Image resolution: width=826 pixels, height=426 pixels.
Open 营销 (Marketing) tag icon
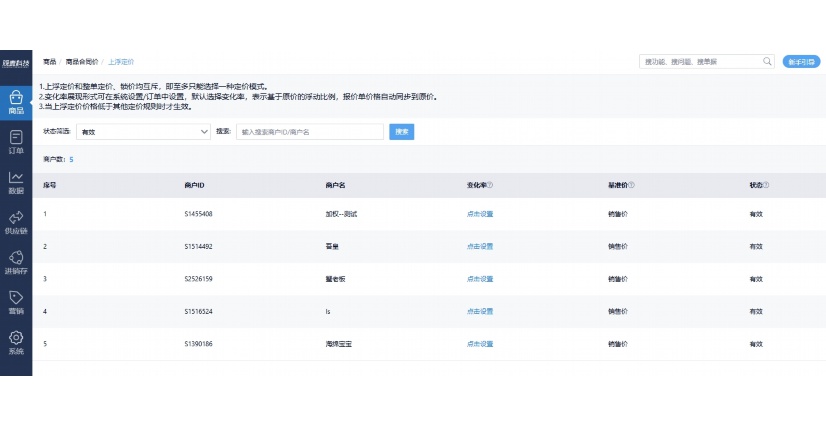(x=16, y=302)
